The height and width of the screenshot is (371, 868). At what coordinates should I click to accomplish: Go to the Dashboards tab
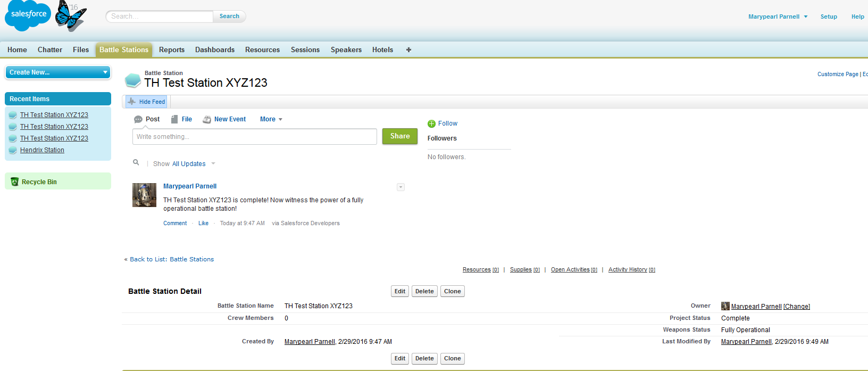(x=215, y=50)
